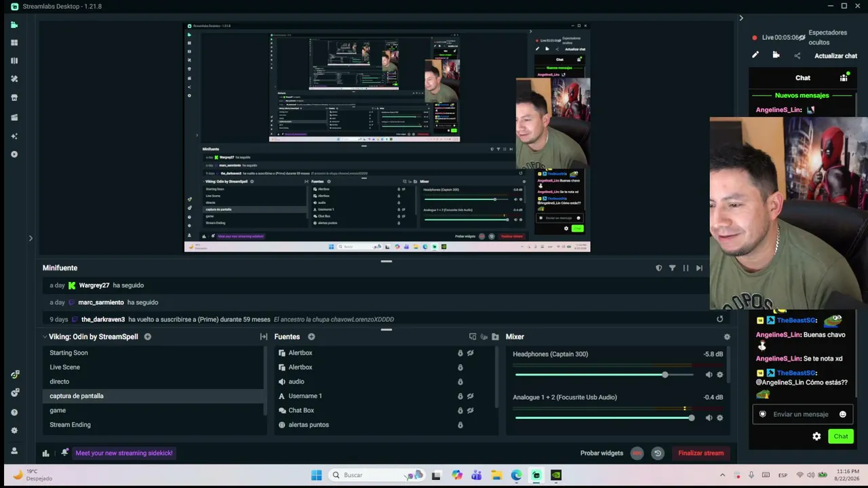868x488 pixels.
Task: Expand the scene collection dropdown chevron
Action: tap(45, 337)
